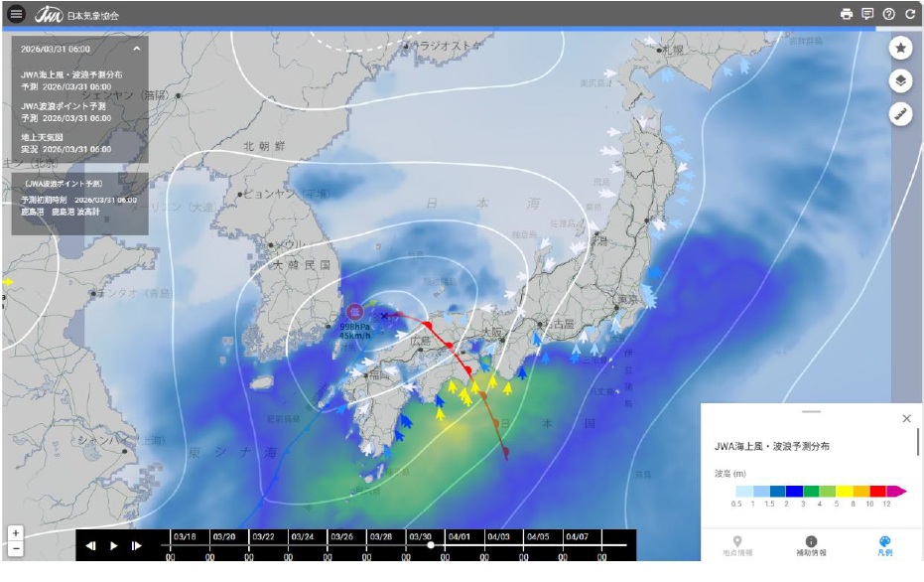Jump to 04/03 on the timeline

[497, 536]
